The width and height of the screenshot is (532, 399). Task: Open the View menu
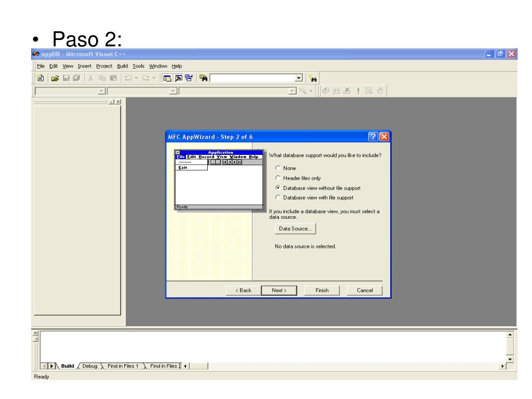(x=68, y=66)
